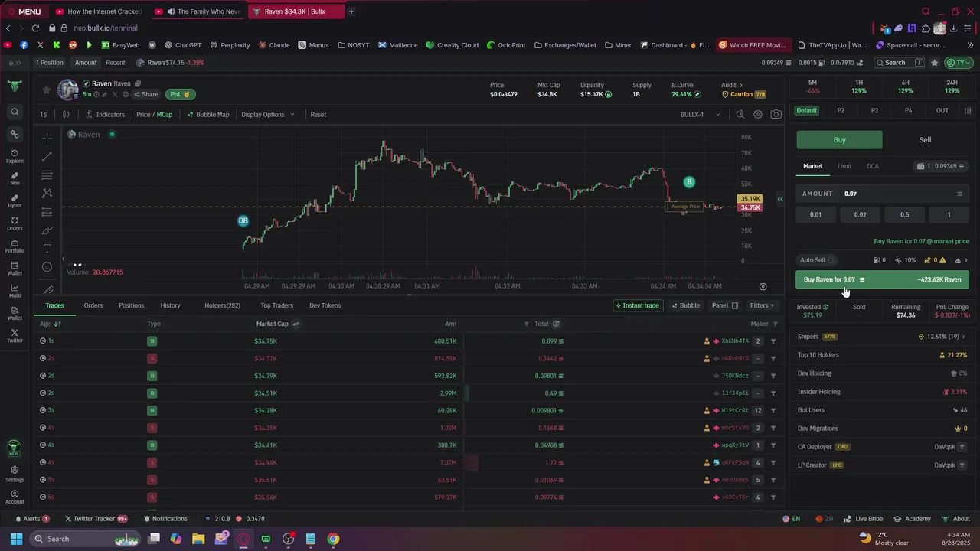Click the top Search box
This screenshot has width=980, height=551.
pos(899,63)
